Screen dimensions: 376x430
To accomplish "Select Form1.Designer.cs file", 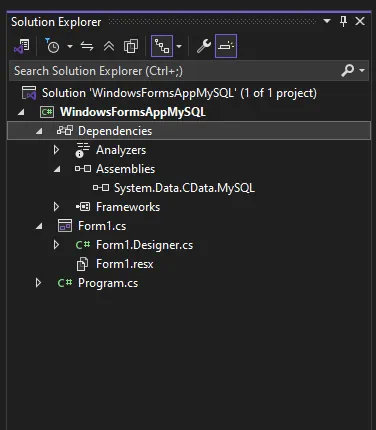I will 144,245.
